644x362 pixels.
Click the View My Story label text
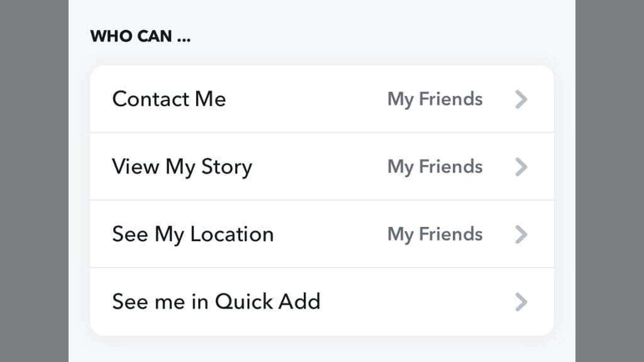[x=182, y=167]
